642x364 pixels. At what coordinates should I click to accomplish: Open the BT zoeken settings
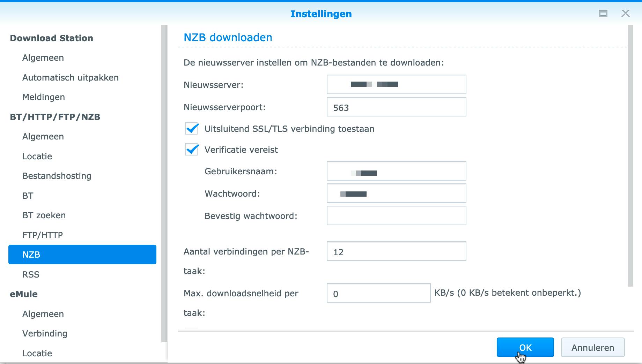pyautogui.click(x=44, y=215)
